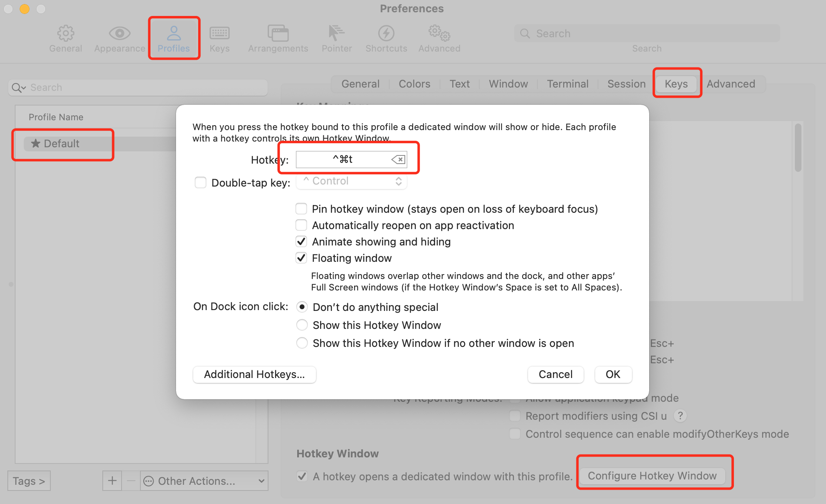Expand the Control double-tap key dropdown

point(352,181)
